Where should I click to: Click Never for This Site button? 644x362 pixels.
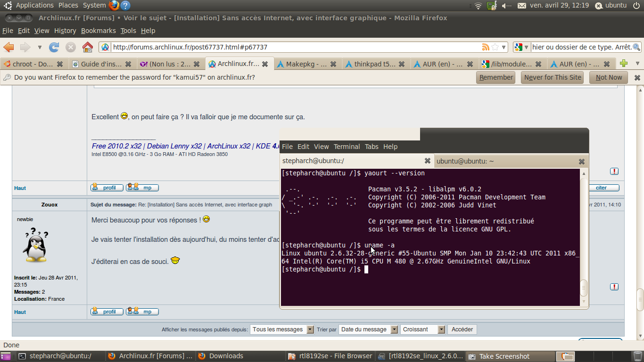[x=553, y=77]
